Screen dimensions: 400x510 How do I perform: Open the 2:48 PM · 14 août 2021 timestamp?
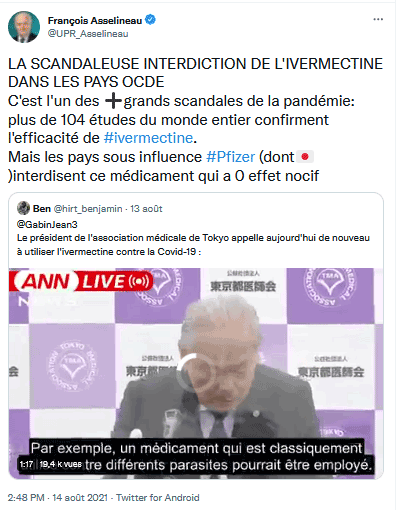click(x=58, y=498)
